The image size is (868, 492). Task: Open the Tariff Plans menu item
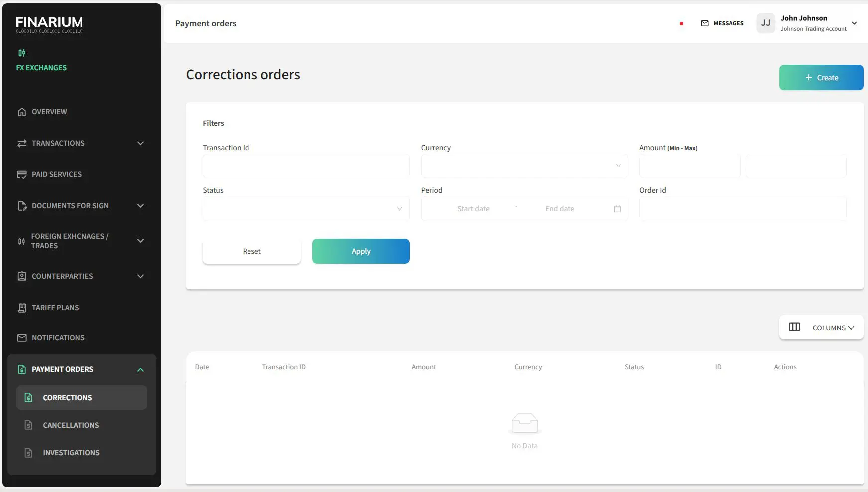(55, 308)
